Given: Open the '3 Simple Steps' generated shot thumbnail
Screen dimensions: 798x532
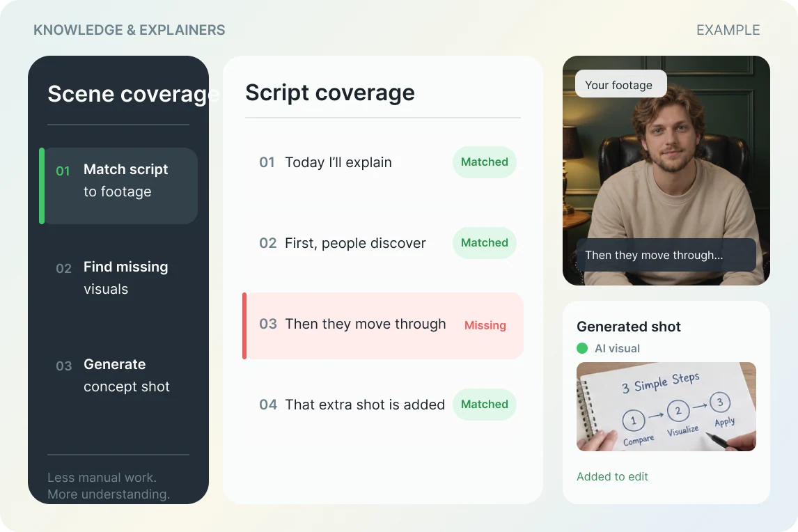Looking at the screenshot, I should click(x=666, y=407).
